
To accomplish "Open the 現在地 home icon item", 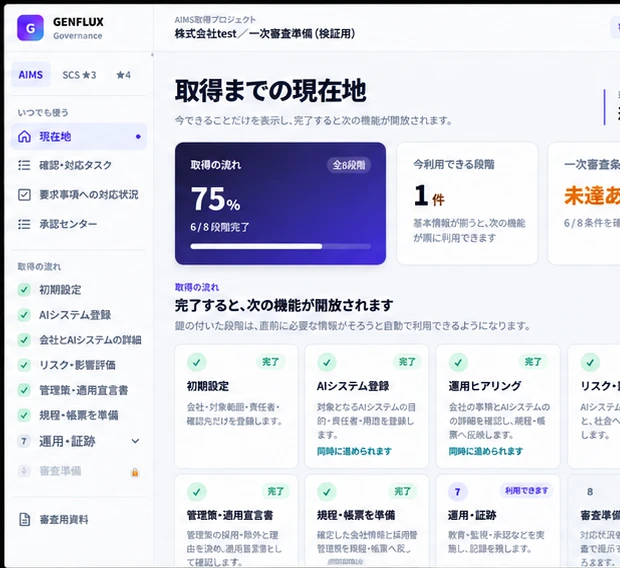I will click(25, 136).
